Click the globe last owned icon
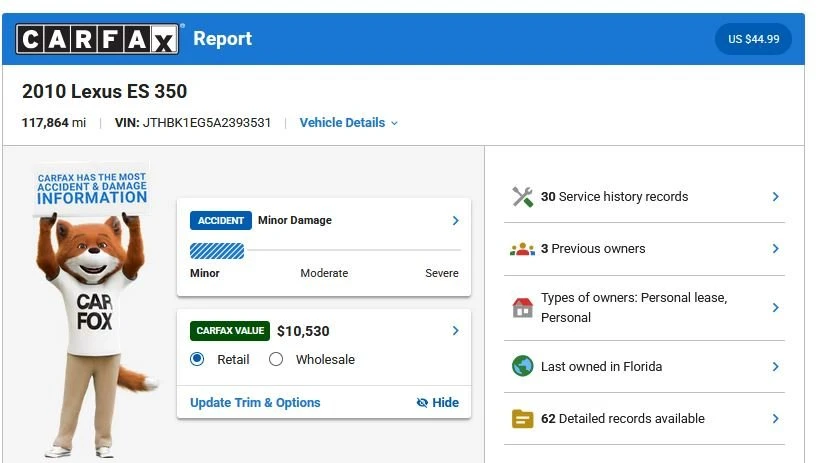This screenshot has height=463, width=818. [x=522, y=366]
